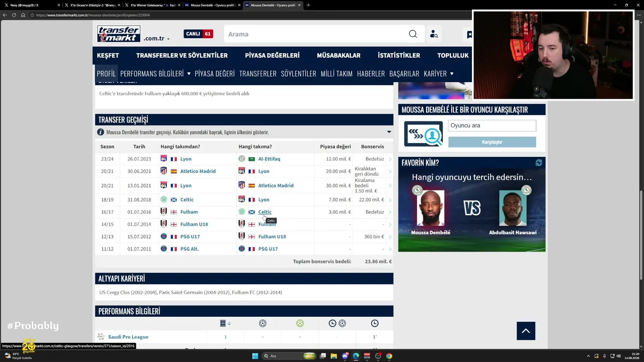The width and height of the screenshot is (644, 362).
Task: Click the Karşılaştır compare button
Action: click(x=492, y=142)
